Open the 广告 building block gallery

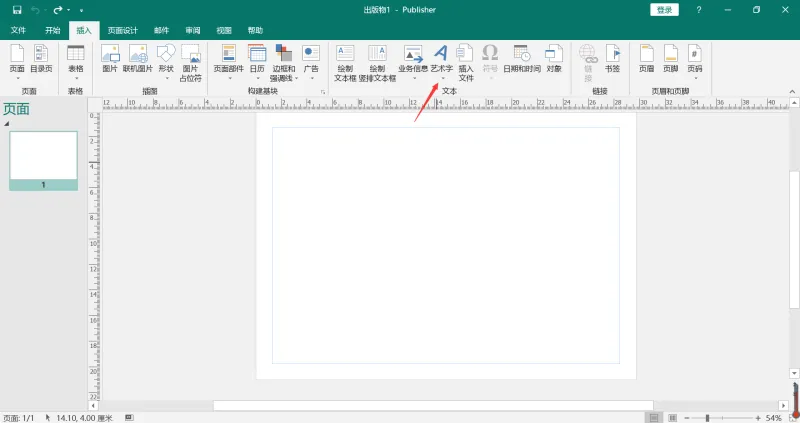[311, 61]
